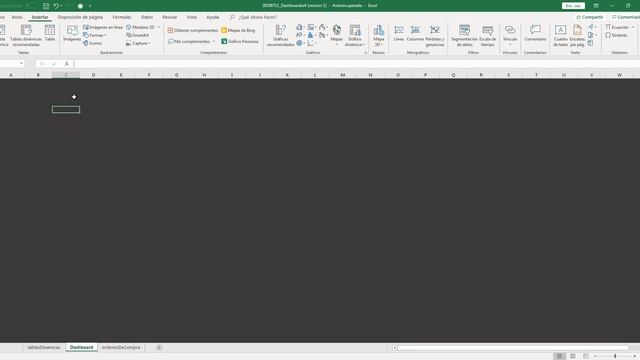Select column D header
This screenshot has height=360, width=640.
point(93,75)
